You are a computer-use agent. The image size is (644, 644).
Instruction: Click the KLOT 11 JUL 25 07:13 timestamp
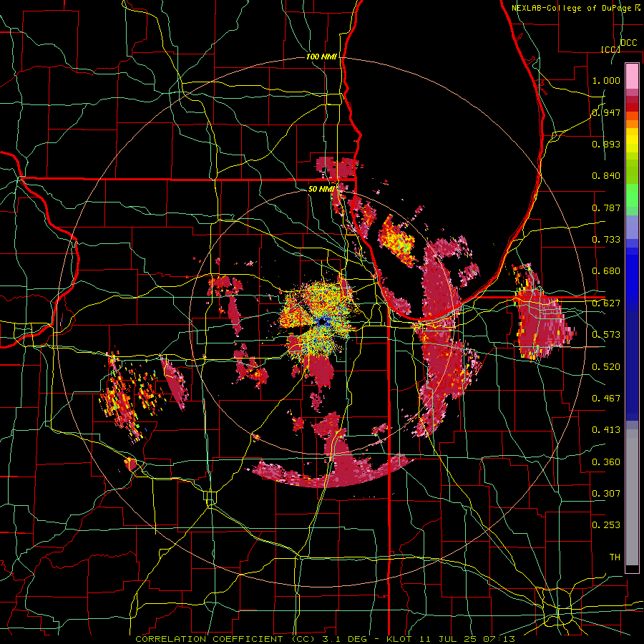(x=451, y=639)
